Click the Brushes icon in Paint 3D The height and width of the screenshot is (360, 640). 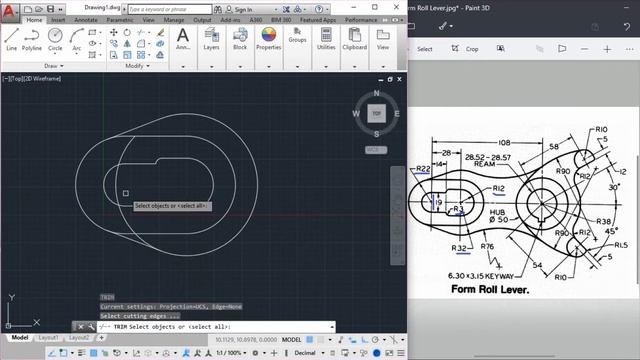(x=443, y=26)
